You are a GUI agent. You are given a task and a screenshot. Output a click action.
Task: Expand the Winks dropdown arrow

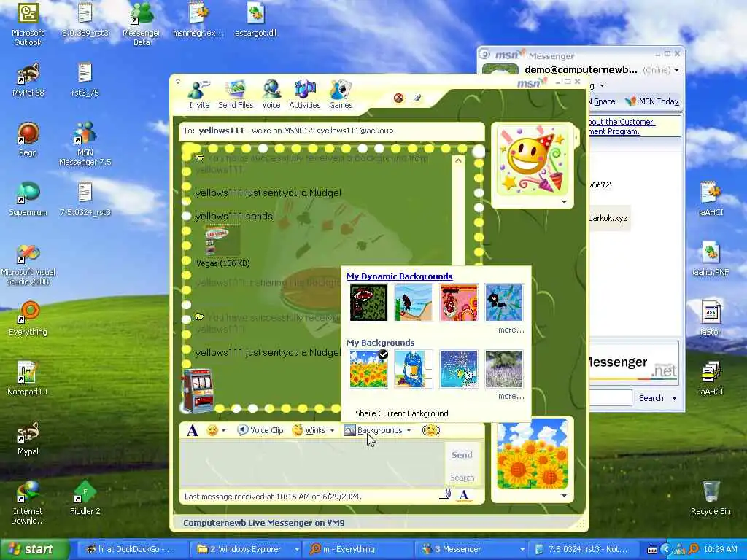coord(332,430)
